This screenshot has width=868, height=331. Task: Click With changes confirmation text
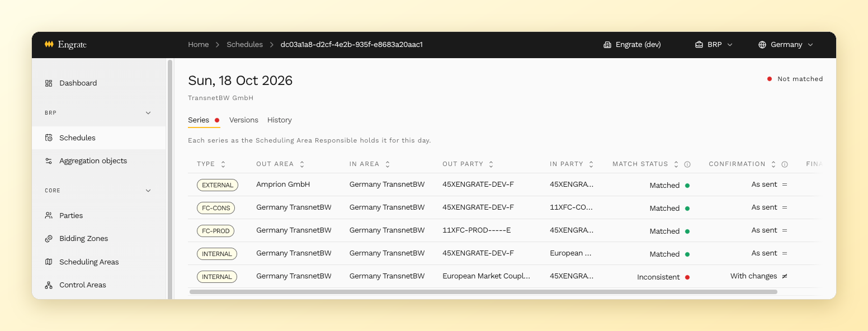754,276
